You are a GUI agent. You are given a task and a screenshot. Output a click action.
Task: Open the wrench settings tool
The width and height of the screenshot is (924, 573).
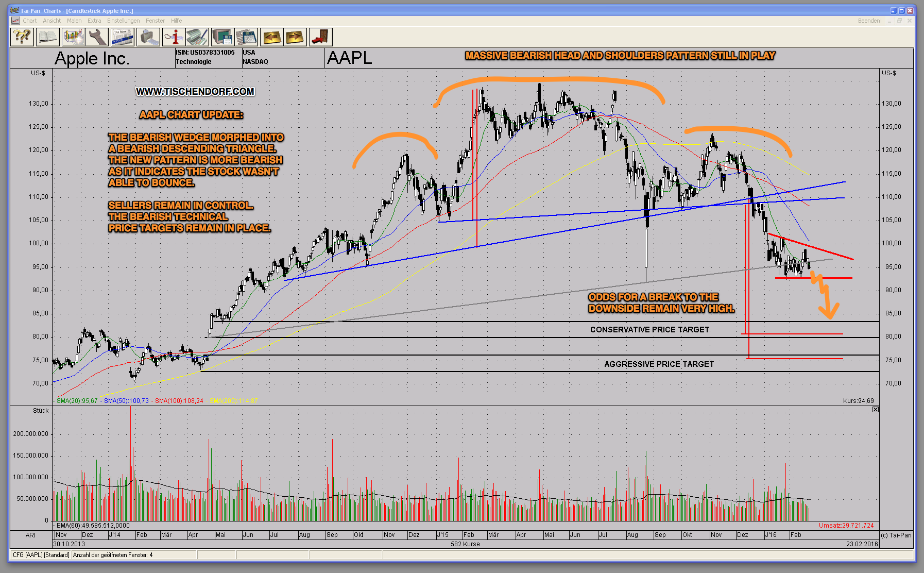pos(97,37)
